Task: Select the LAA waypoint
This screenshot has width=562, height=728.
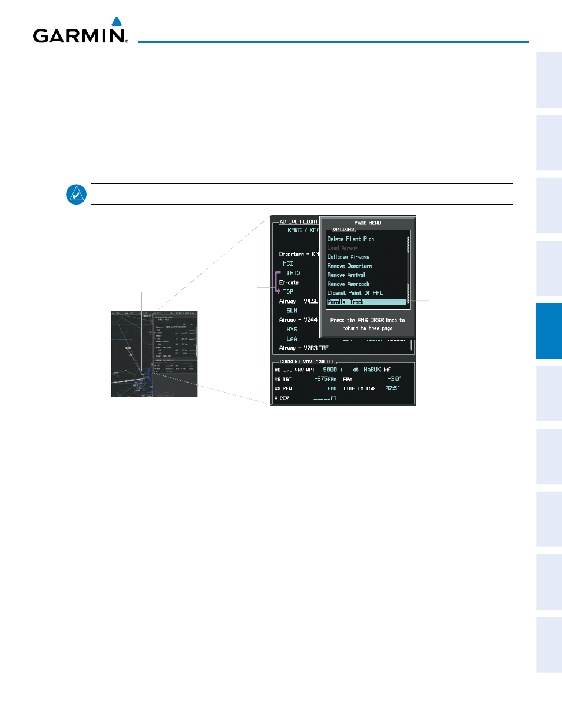Action: tap(292, 339)
